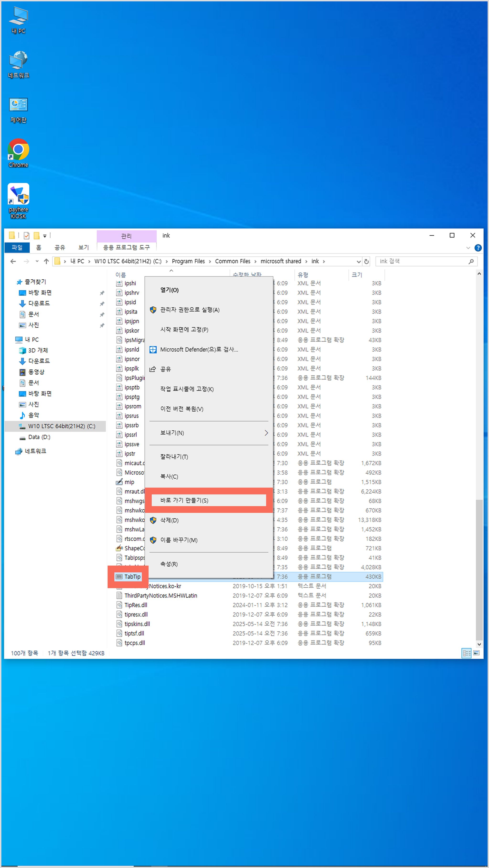Choose Microsoft Defender(으)로 검사

point(209,349)
